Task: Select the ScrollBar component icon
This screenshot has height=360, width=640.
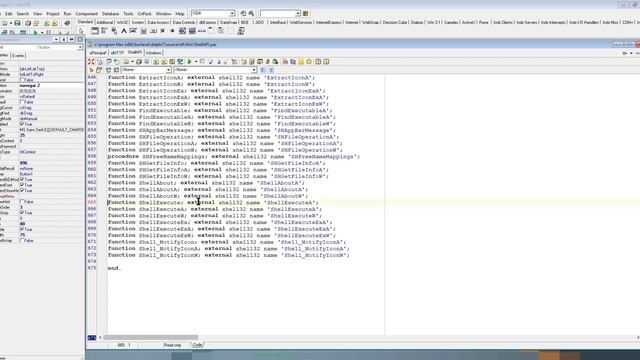Action: [x=202, y=31]
